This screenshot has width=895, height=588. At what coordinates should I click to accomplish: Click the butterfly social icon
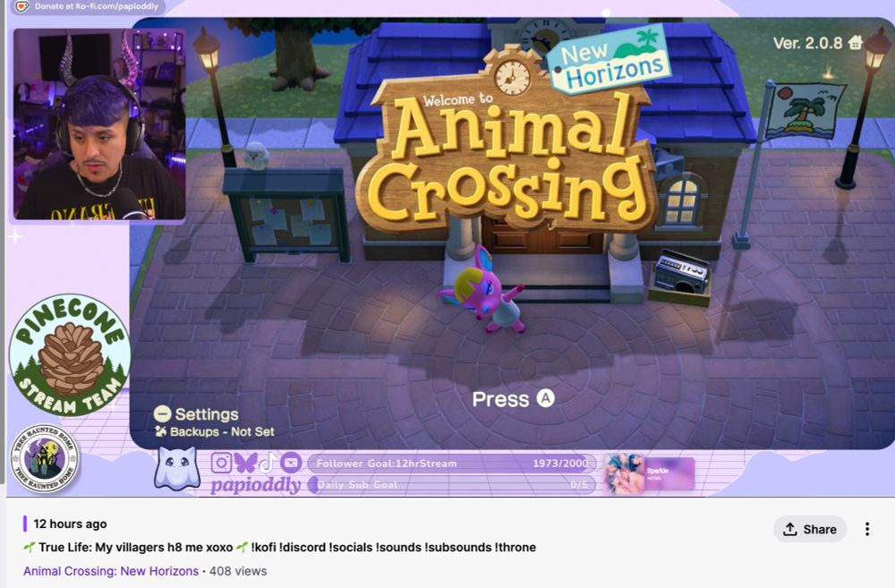tap(245, 462)
